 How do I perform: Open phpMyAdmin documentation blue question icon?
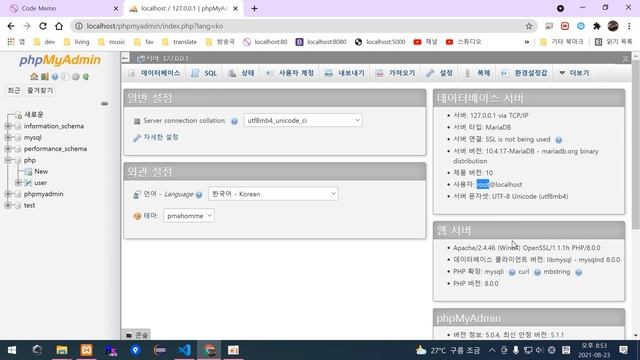coord(55,76)
